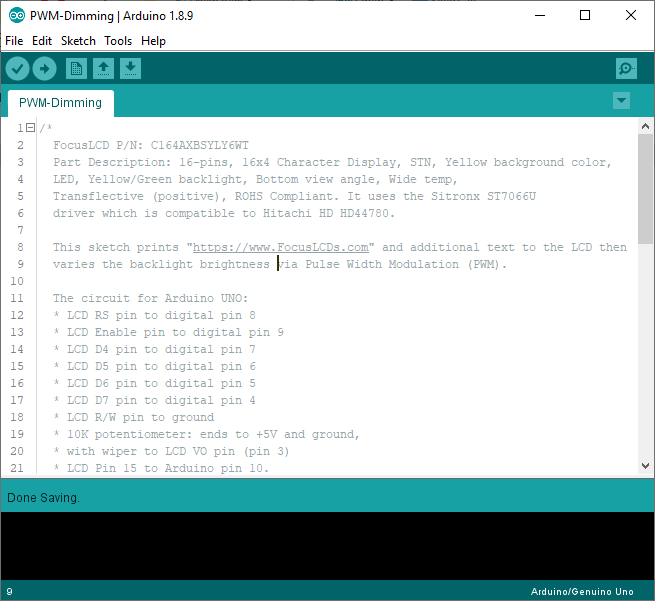Click 'Part Description:' in line 3
Image resolution: width=655 pixels, height=601 pixels.
point(112,162)
